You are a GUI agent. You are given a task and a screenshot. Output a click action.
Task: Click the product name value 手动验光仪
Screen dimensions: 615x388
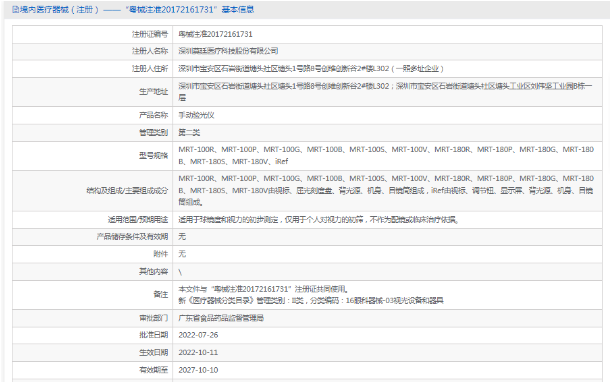197,115
